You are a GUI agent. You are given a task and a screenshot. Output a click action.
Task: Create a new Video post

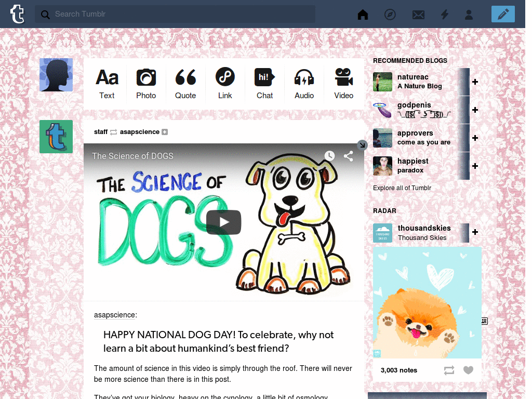(344, 84)
